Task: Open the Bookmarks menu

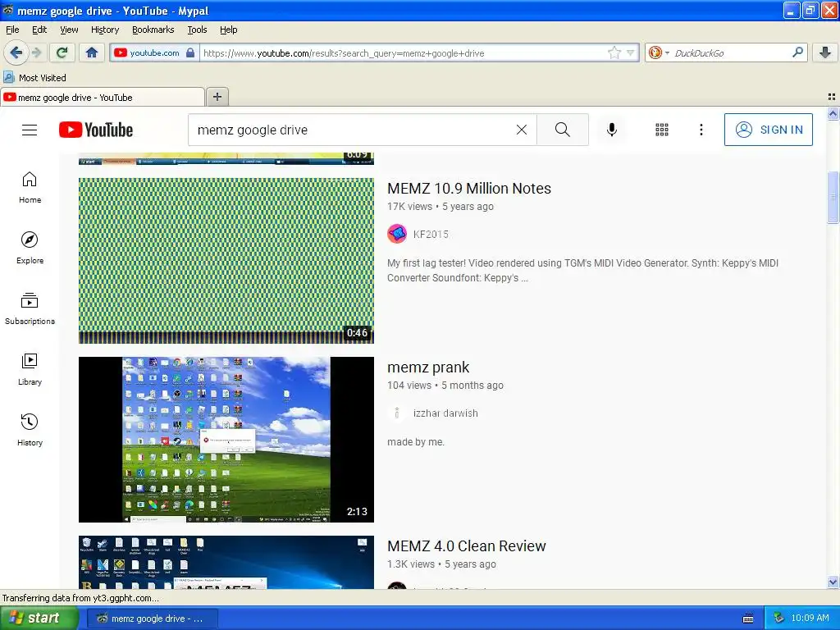Action: pyautogui.click(x=153, y=30)
